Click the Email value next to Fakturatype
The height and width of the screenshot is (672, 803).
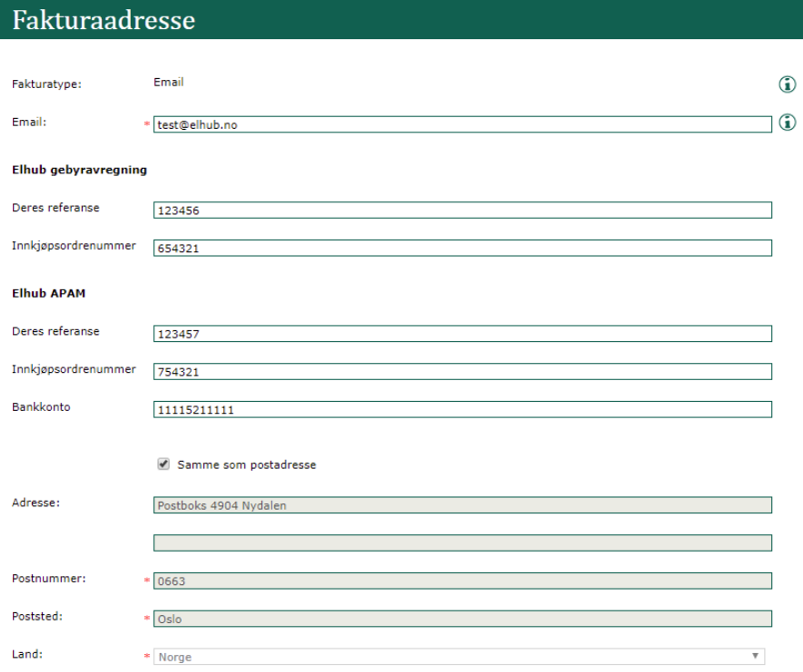point(168,82)
